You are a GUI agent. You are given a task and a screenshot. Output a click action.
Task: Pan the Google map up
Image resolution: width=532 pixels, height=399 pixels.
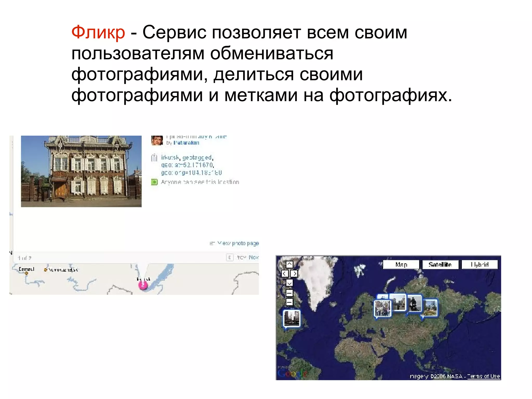pos(289,264)
